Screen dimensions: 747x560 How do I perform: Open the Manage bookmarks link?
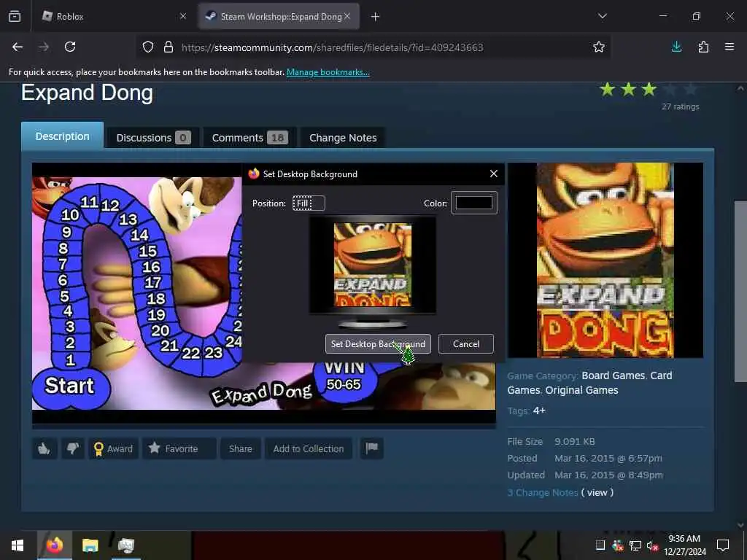coord(328,72)
